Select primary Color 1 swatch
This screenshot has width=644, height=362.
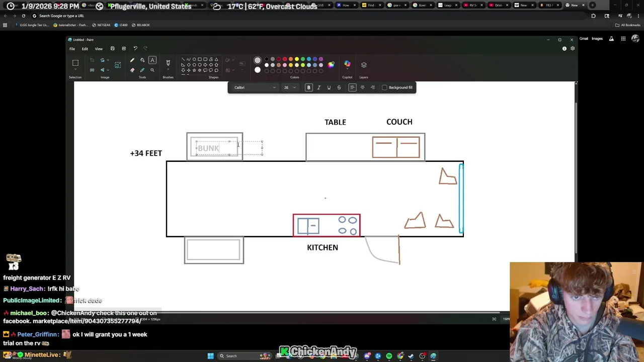(258, 60)
